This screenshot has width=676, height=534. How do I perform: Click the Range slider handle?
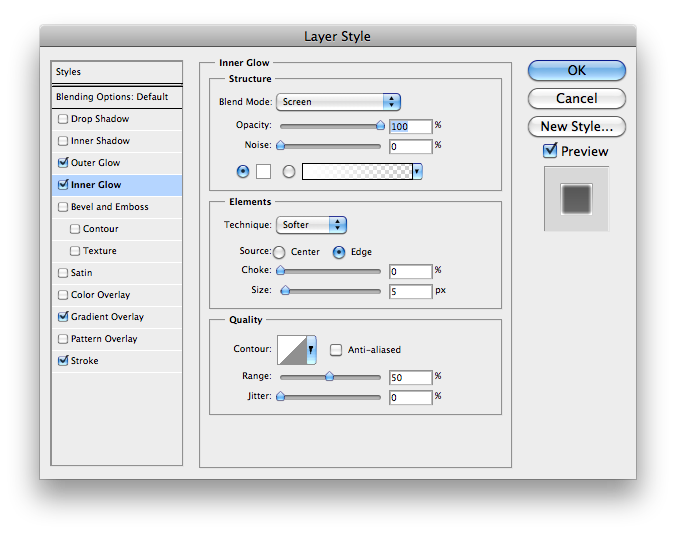click(329, 376)
